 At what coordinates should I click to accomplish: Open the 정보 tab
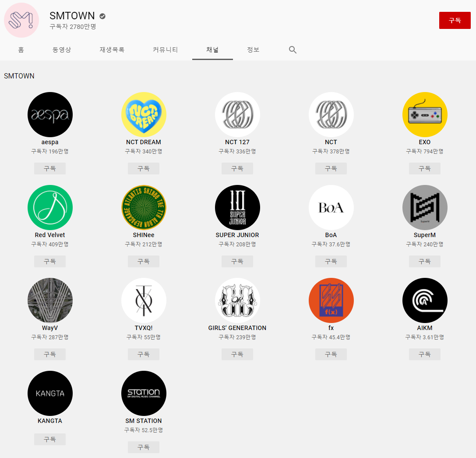253,50
